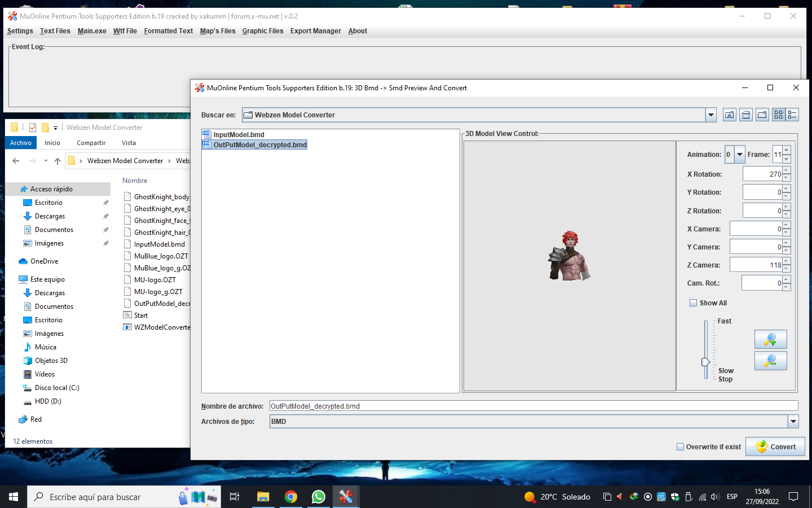
Task: Enable the Show All checkbox
Action: [x=693, y=303]
